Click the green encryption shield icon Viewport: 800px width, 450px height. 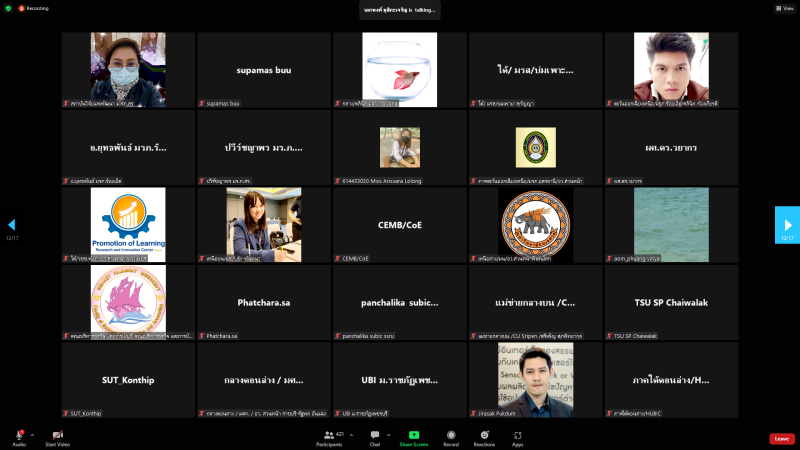click(7, 7)
